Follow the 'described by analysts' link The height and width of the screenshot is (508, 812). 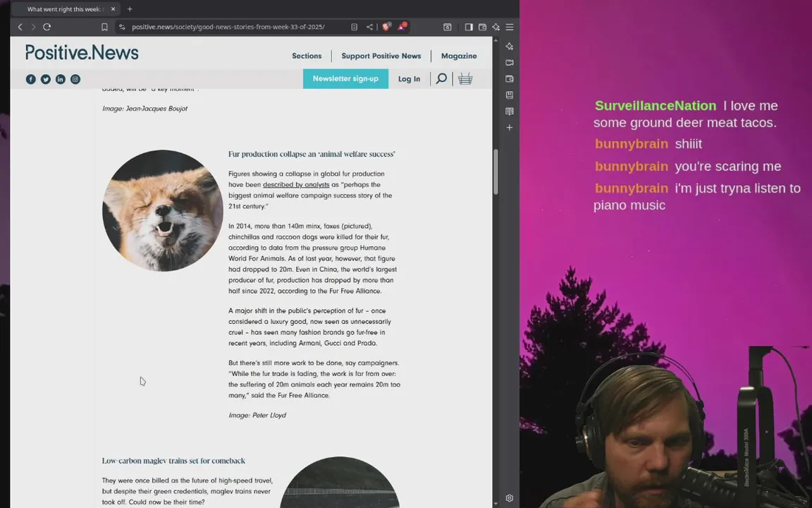click(296, 185)
